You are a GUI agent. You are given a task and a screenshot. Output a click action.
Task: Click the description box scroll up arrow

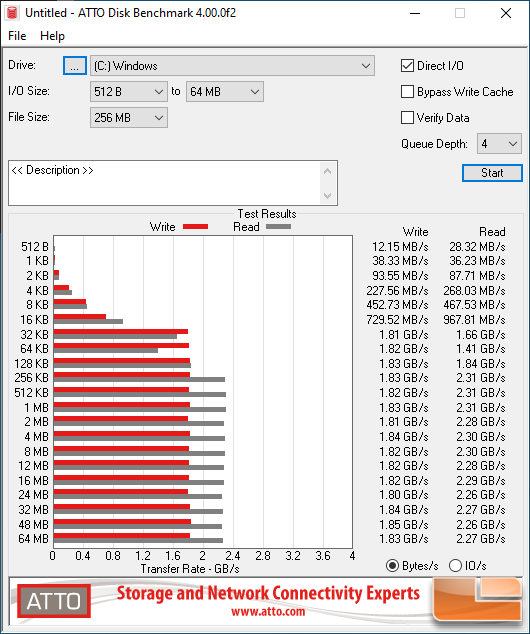[x=327, y=171]
